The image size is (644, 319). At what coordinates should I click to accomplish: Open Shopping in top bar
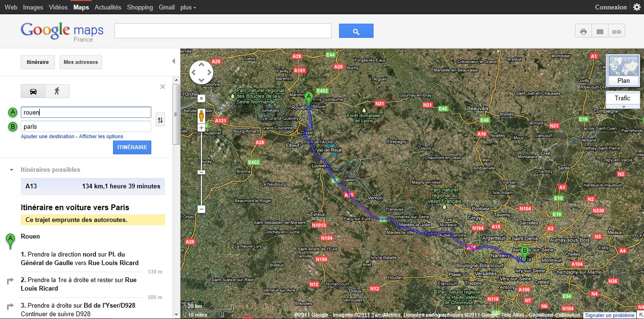(140, 7)
